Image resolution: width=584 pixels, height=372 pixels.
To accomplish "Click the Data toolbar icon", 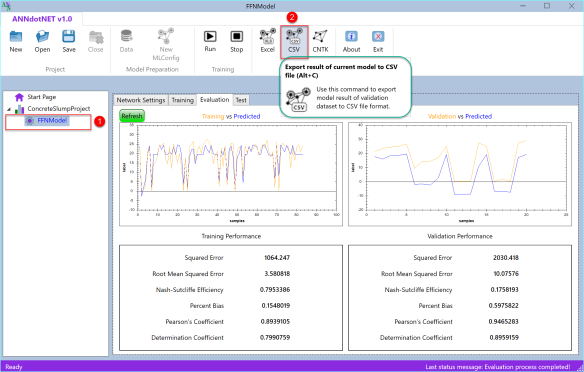I will 126,41.
